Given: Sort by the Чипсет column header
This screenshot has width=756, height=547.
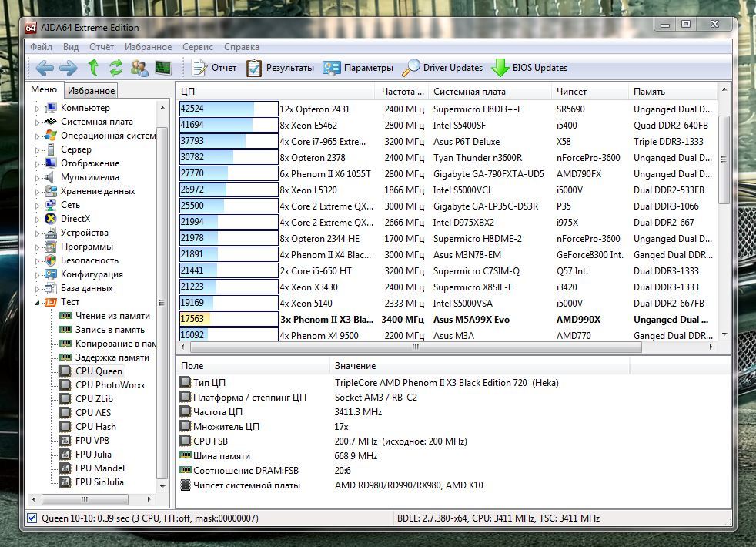Looking at the screenshot, I should point(590,92).
